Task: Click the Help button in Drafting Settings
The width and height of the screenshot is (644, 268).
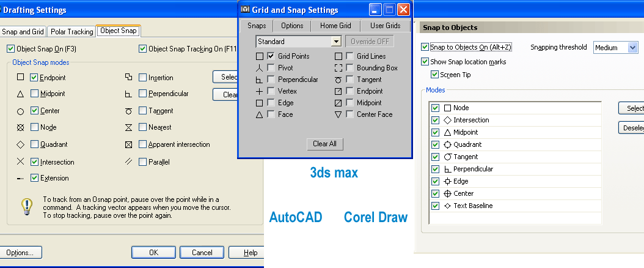Action: [246, 252]
